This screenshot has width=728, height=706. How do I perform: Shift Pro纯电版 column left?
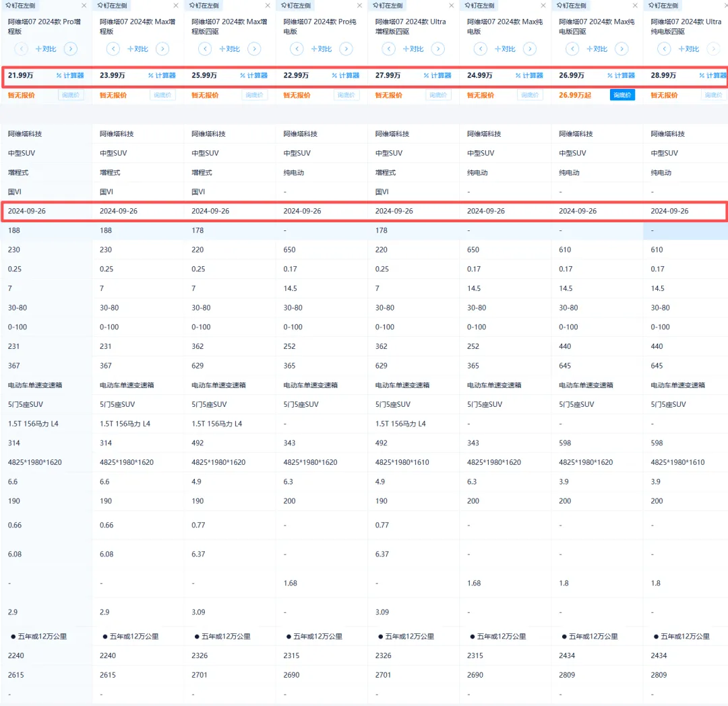[297, 49]
